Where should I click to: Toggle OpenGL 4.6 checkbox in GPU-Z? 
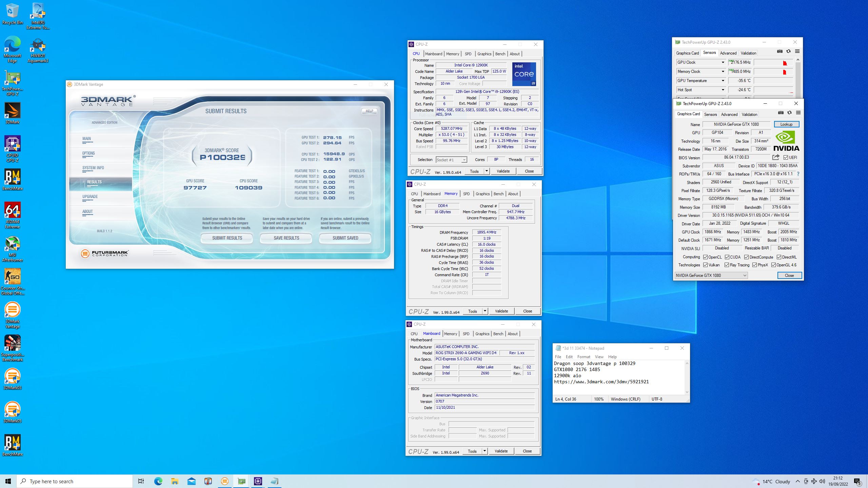point(773,265)
